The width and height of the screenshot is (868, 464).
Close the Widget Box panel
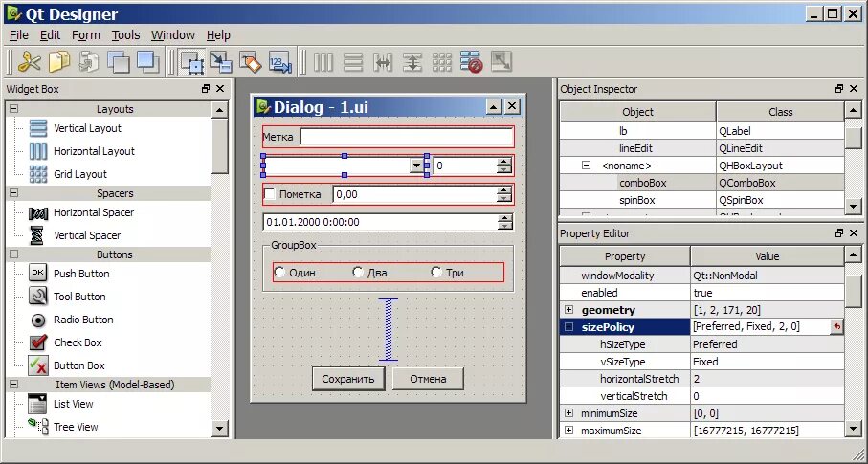click(220, 89)
